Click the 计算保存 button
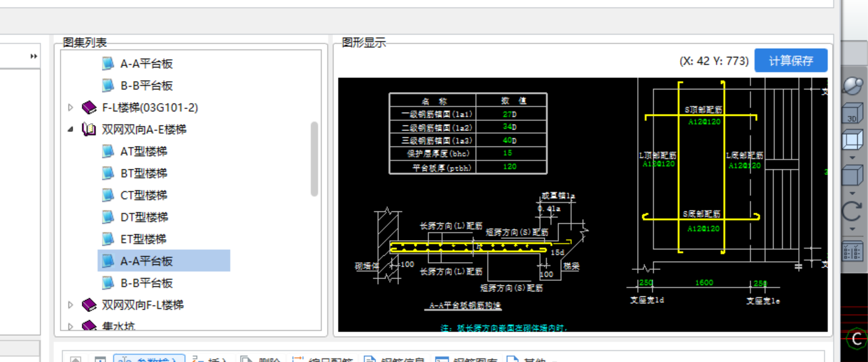This screenshot has width=868, height=362. (791, 61)
